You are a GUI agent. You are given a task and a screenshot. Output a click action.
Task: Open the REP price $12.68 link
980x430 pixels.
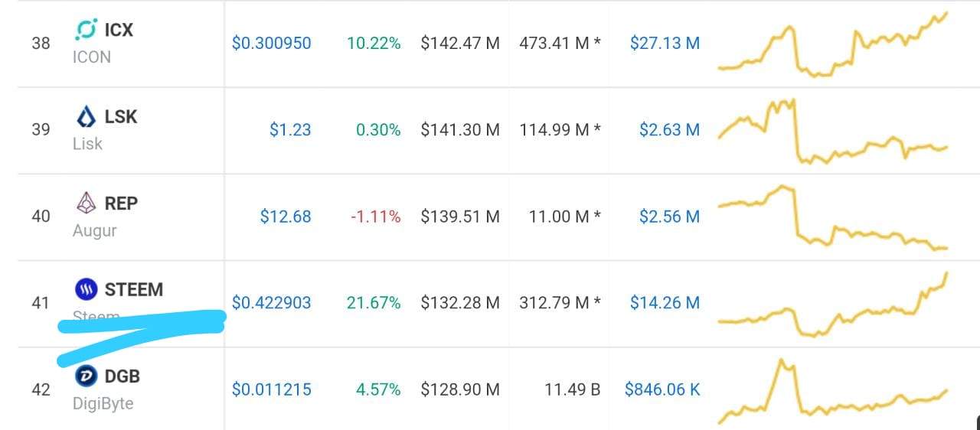point(286,217)
